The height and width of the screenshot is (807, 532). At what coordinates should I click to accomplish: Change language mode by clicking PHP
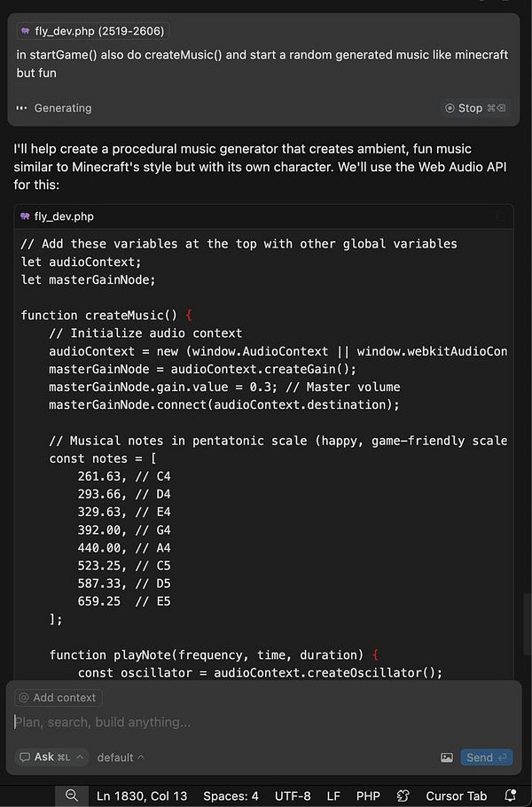point(368,795)
